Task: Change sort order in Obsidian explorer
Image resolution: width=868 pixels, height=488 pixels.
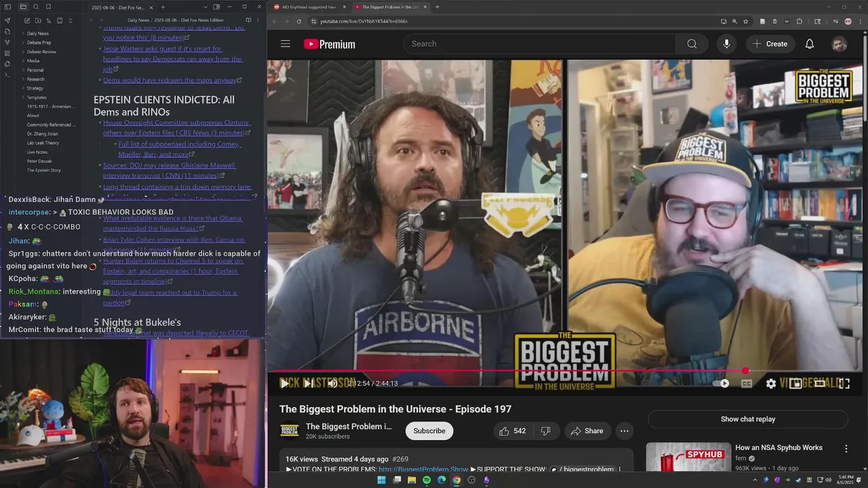Action: (47, 20)
